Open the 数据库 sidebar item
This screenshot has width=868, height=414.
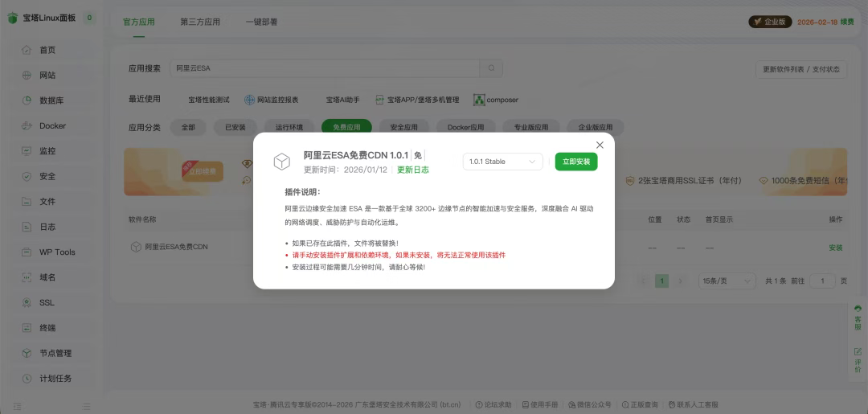click(51, 100)
